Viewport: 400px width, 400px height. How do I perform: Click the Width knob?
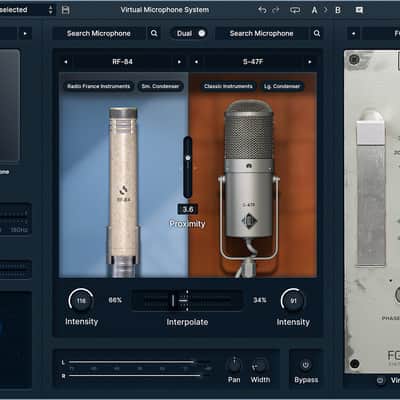[x=260, y=365]
